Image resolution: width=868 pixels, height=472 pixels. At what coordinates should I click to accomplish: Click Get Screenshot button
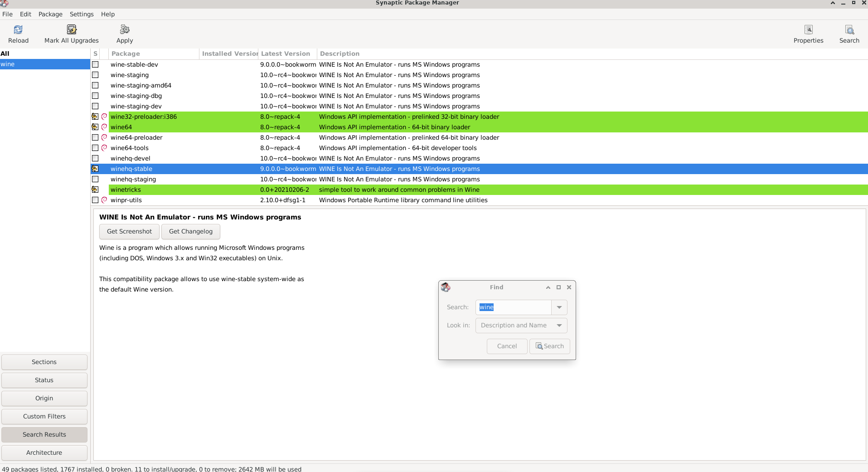coord(129,231)
